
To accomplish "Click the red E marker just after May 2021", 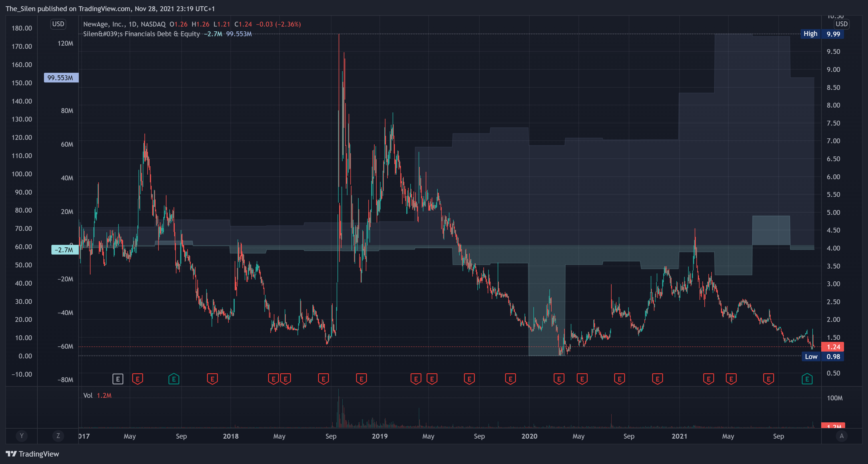I will (731, 379).
